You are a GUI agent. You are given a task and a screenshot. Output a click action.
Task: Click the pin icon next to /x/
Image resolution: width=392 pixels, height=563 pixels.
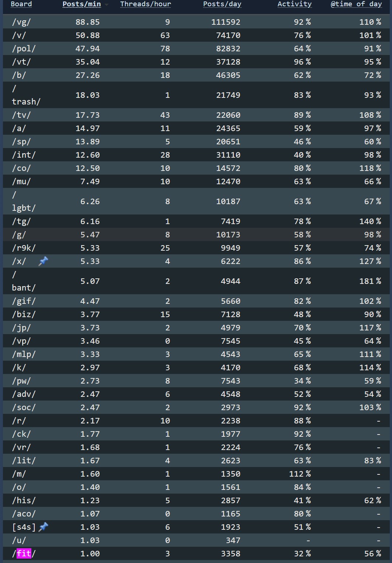coord(43,261)
